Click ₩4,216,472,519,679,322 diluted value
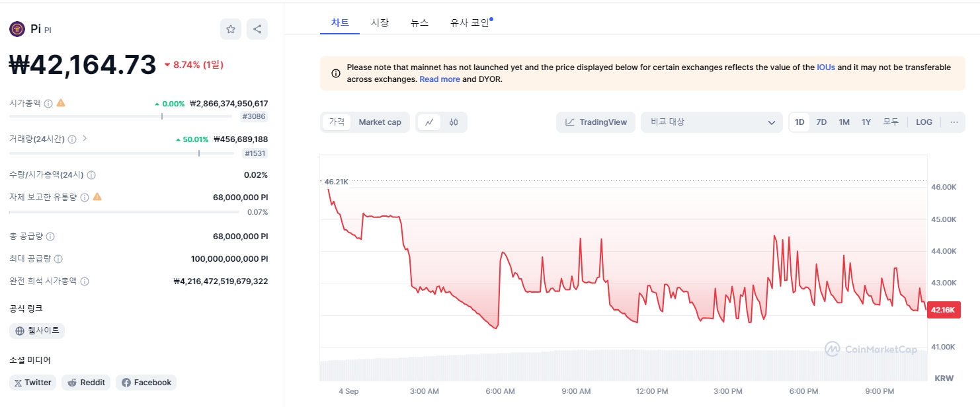Image resolution: width=980 pixels, height=407 pixels. 221,281
